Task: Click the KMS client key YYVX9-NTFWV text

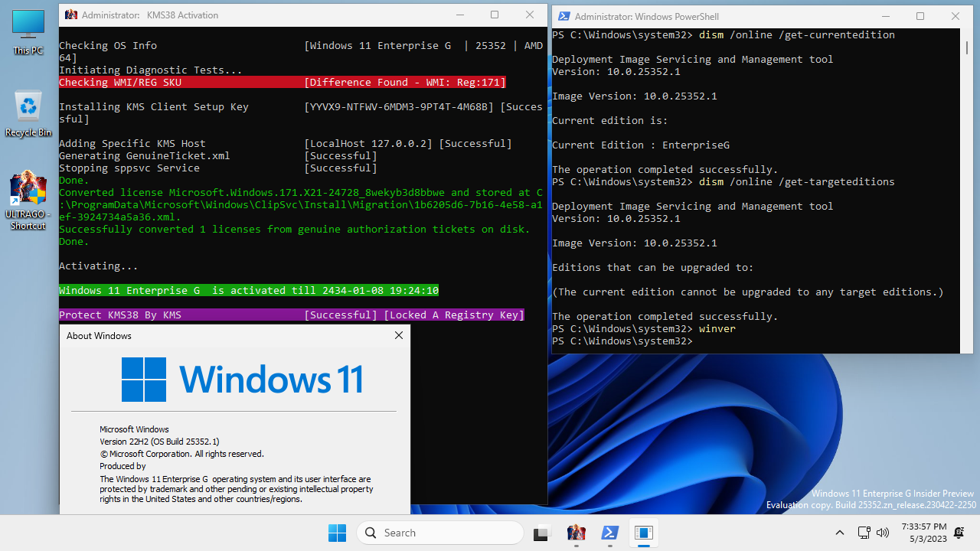Action: pyautogui.click(x=399, y=106)
